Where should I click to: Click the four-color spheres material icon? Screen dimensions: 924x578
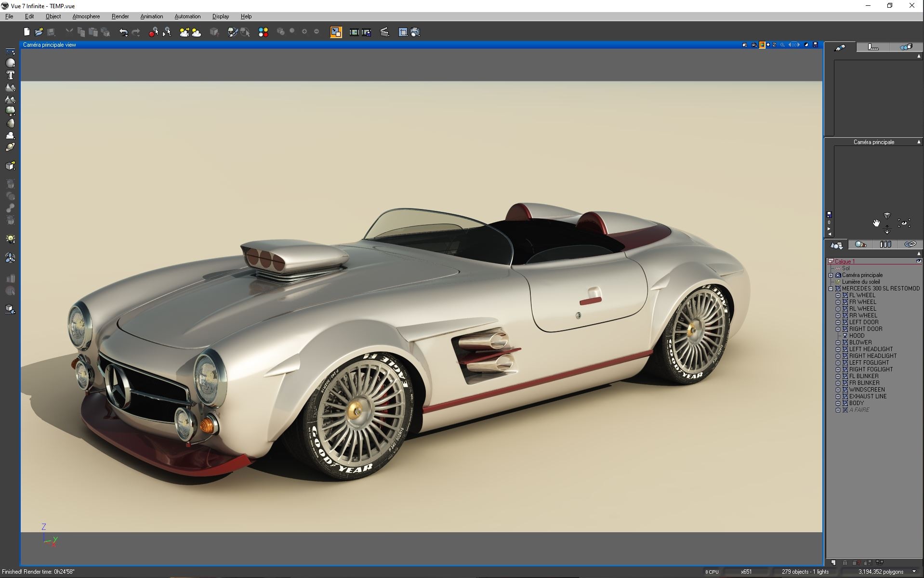pos(263,32)
